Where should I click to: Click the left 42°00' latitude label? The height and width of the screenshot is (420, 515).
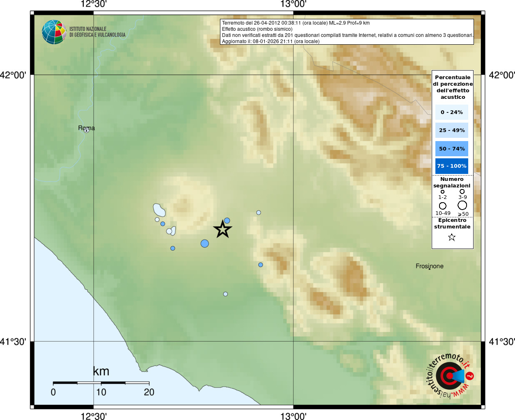(13, 75)
